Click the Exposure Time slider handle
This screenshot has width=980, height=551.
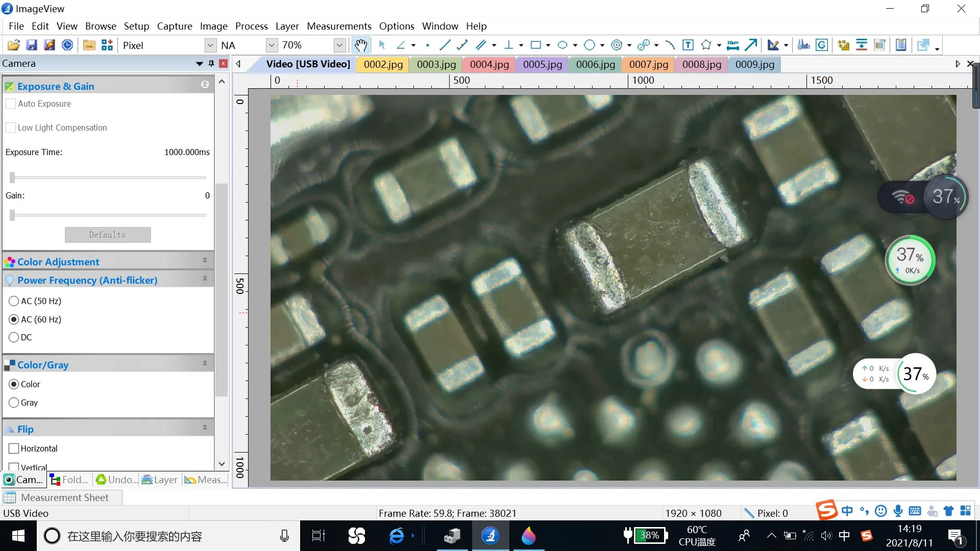12,177
